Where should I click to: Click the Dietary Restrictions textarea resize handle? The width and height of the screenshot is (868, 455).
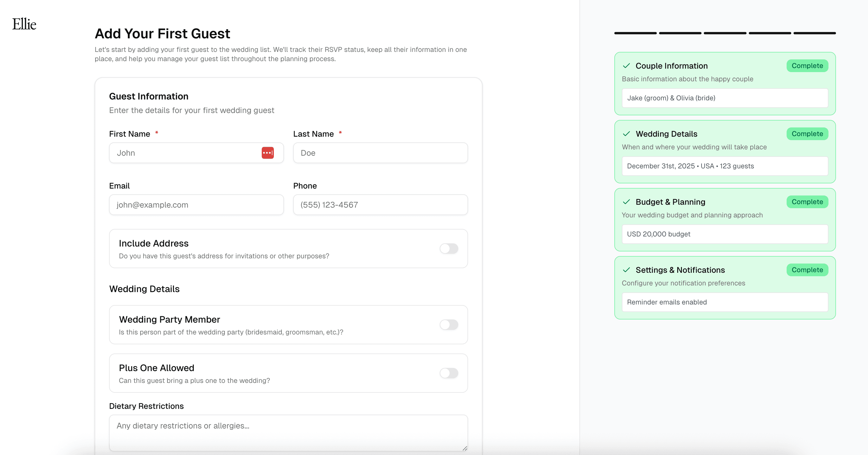[465, 448]
